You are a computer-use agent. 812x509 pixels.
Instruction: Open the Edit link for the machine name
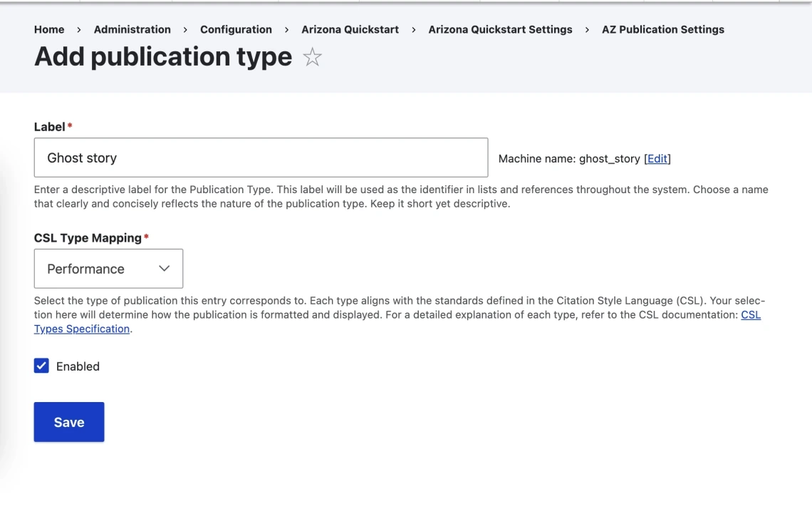[657, 158]
